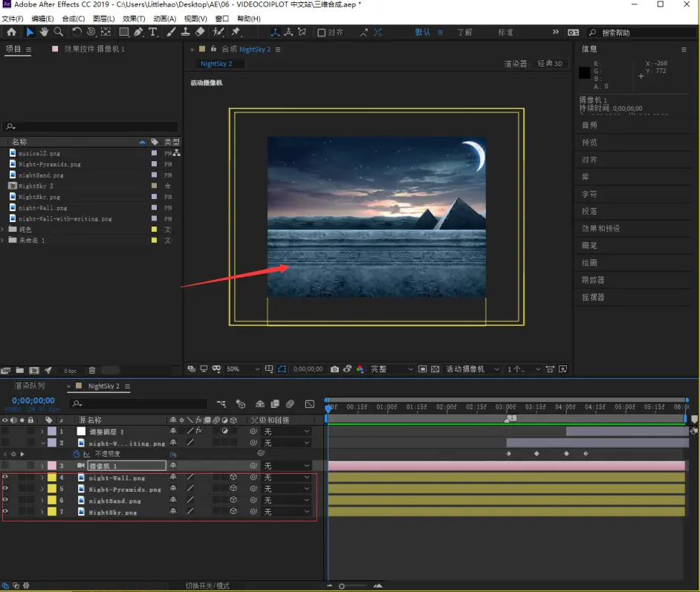Viewport: 700px width, 592px height.
Task: Switch to the 渲染队列 tab
Action: (30, 386)
